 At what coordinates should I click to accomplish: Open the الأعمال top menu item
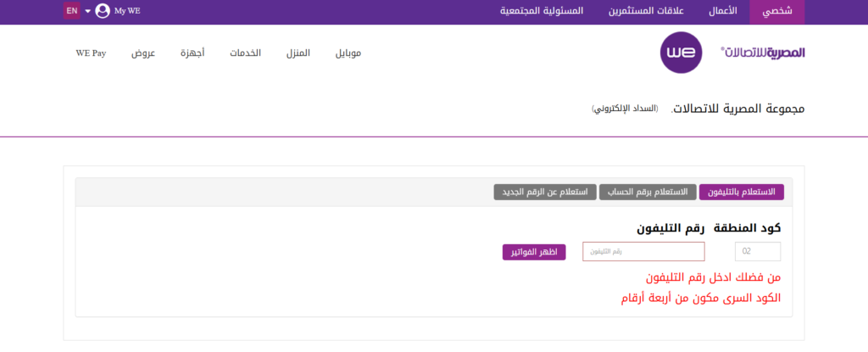(x=723, y=11)
